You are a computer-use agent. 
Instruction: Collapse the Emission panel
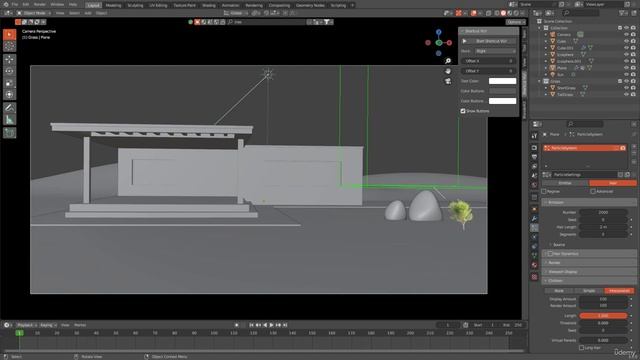589,202
